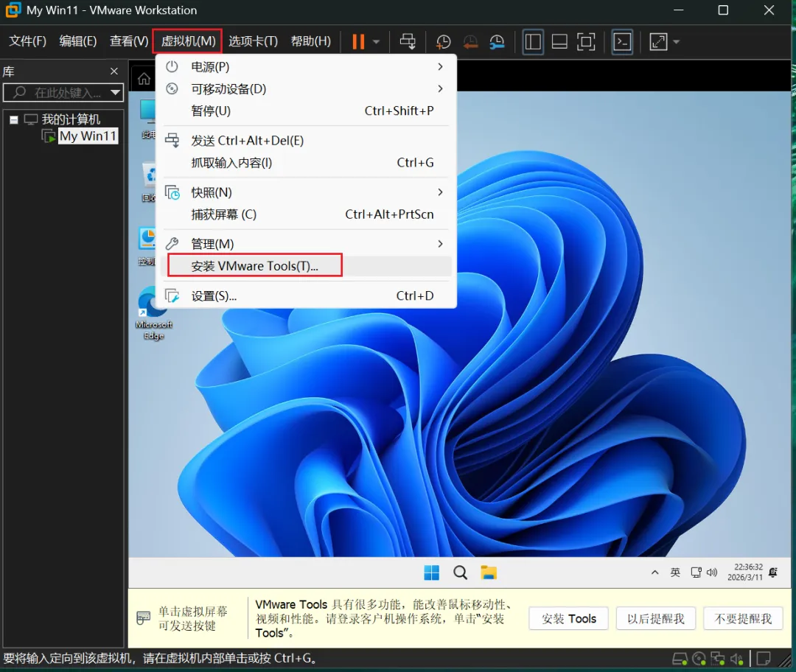Show hidden tray icons in the guest taskbar
The width and height of the screenshot is (796, 672).
click(655, 573)
